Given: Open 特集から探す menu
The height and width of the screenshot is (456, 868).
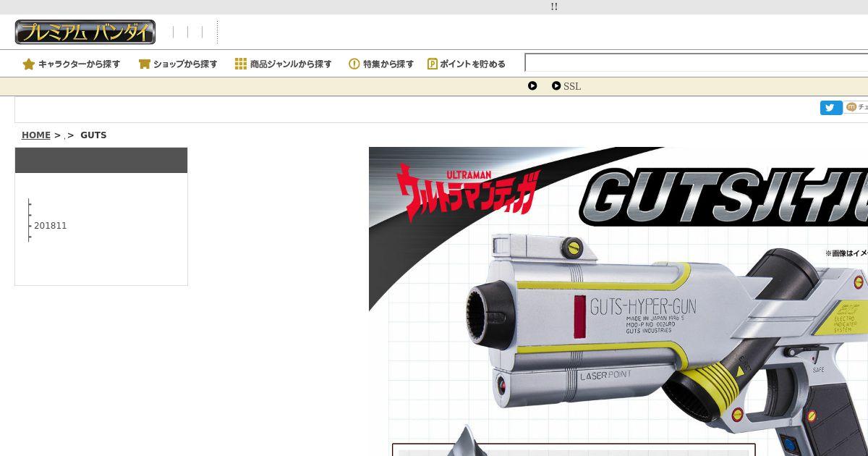Looking at the screenshot, I should point(388,64).
